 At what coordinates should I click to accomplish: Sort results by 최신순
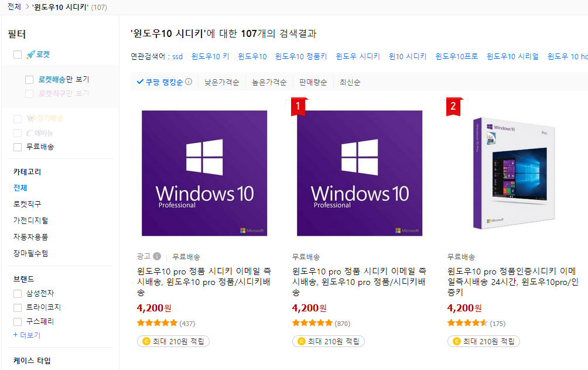click(350, 82)
